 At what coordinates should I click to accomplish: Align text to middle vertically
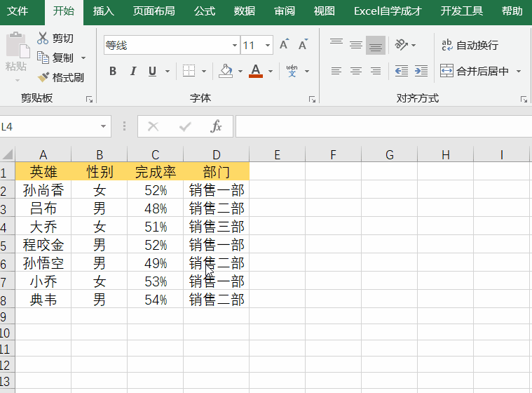click(356, 45)
